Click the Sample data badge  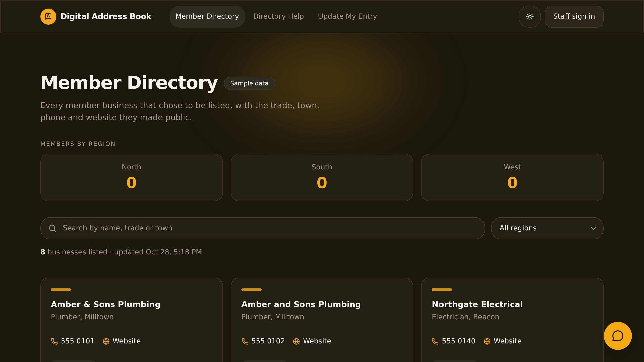click(249, 83)
